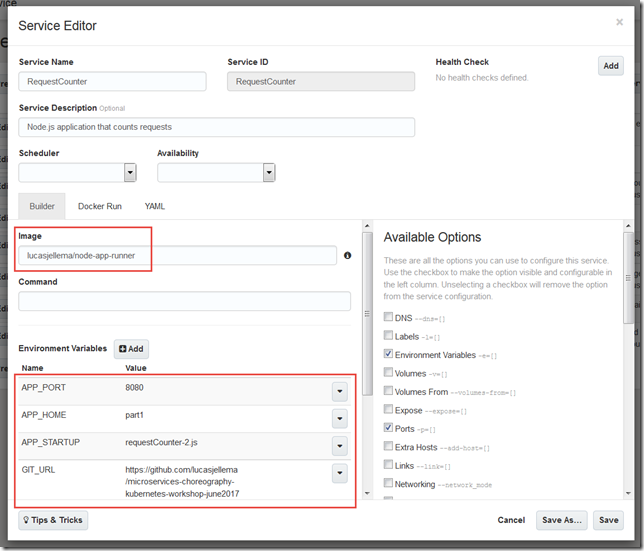The image size is (644, 551).
Task: Enable the Volumes option checkbox
Action: pyautogui.click(x=389, y=373)
